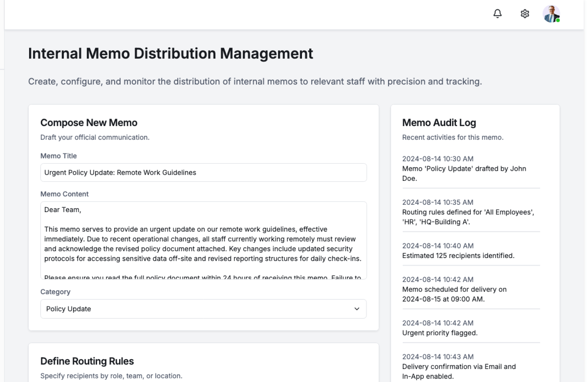Open settings via the gear icon

(x=525, y=14)
